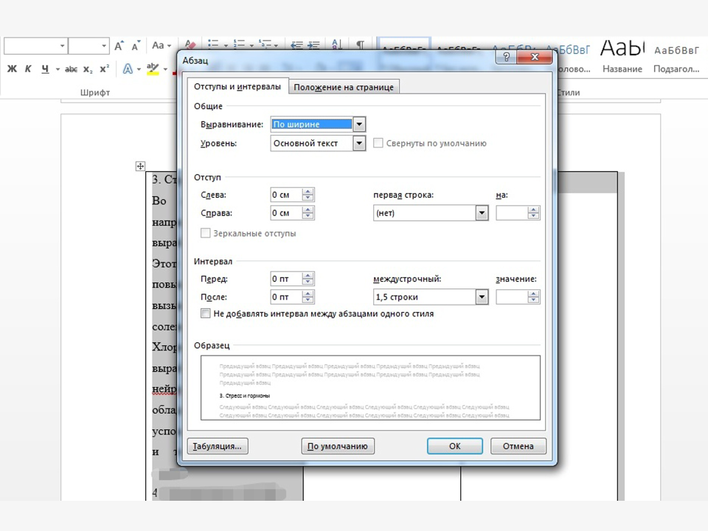Toggle Зеркальные отступы checkbox
This screenshot has height=531, width=708.
(205, 233)
